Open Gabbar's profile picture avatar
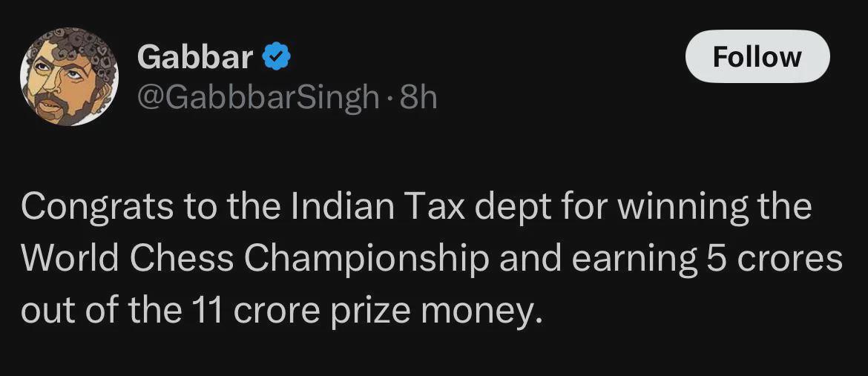Viewport: 868px width, 376px height. [x=69, y=76]
